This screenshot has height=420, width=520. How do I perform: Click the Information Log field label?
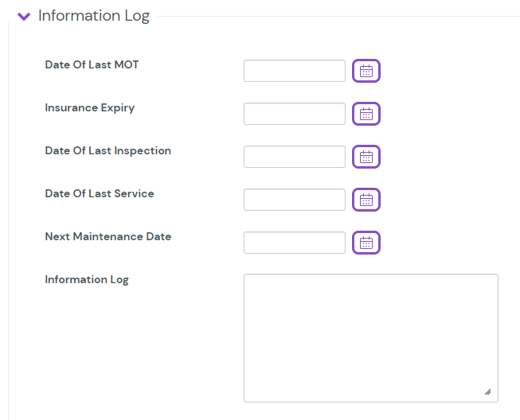pos(87,279)
